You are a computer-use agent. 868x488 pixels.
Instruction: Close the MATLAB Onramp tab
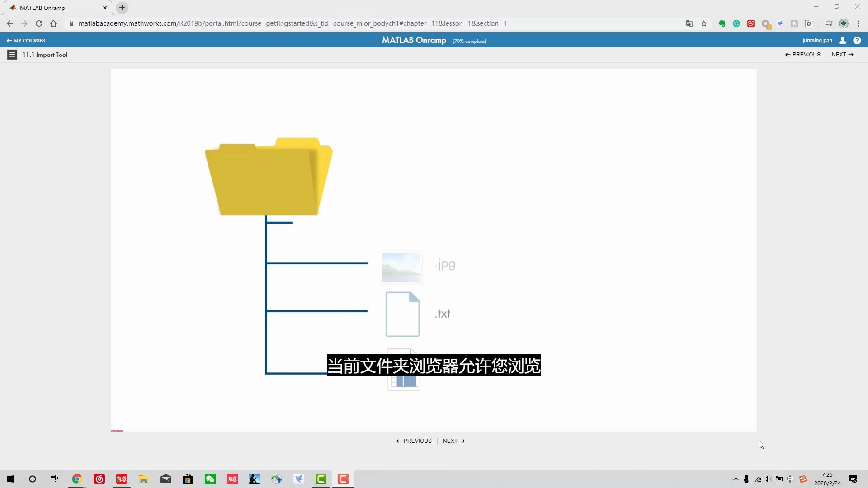[105, 8]
